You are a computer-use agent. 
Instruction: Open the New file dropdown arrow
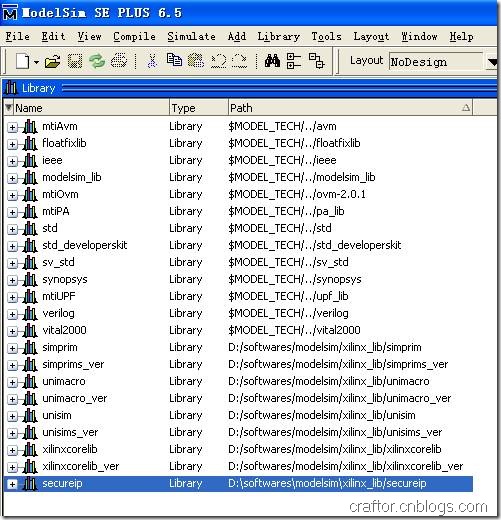pyautogui.click(x=36, y=62)
